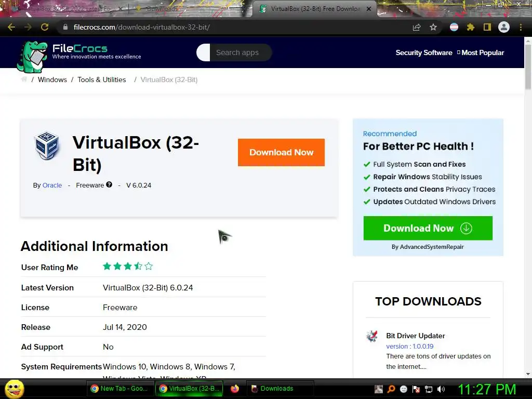This screenshot has height=399, width=532.
Task: Open the Oracle developer link
Action: (52, 185)
